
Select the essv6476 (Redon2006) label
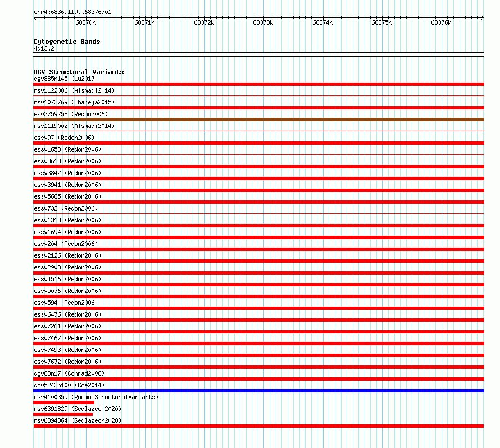67,314
